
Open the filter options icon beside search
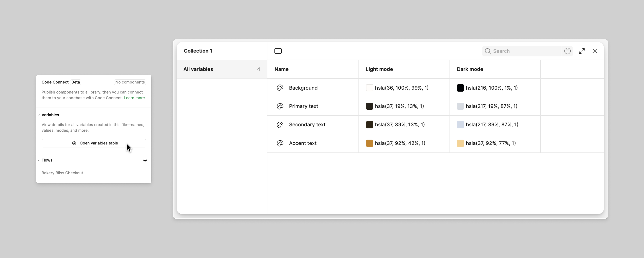pyautogui.click(x=568, y=51)
